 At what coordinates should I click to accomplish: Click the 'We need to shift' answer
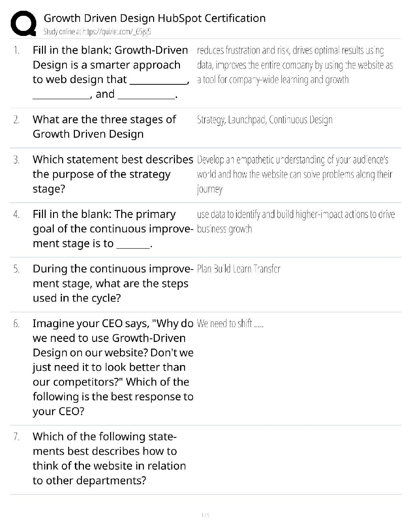click(x=230, y=324)
